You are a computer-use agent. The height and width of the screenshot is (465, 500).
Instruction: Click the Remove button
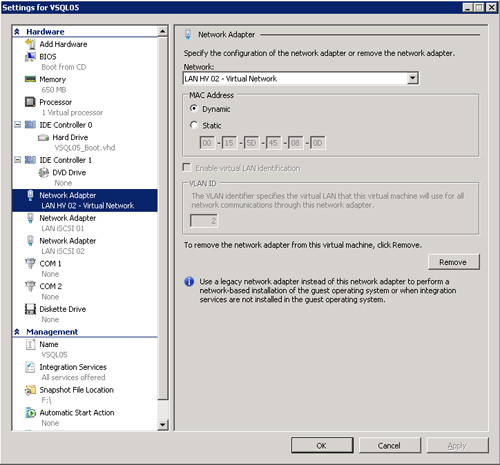pyautogui.click(x=454, y=262)
